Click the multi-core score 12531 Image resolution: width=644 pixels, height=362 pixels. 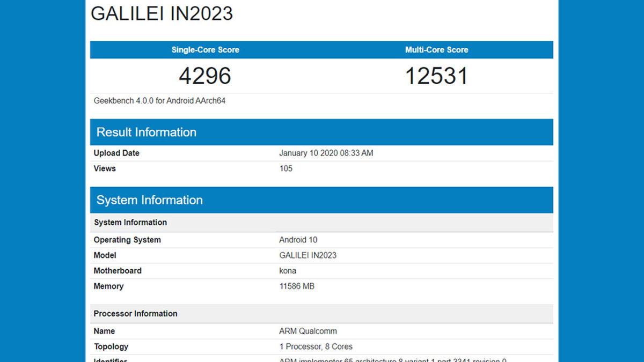pyautogui.click(x=436, y=76)
